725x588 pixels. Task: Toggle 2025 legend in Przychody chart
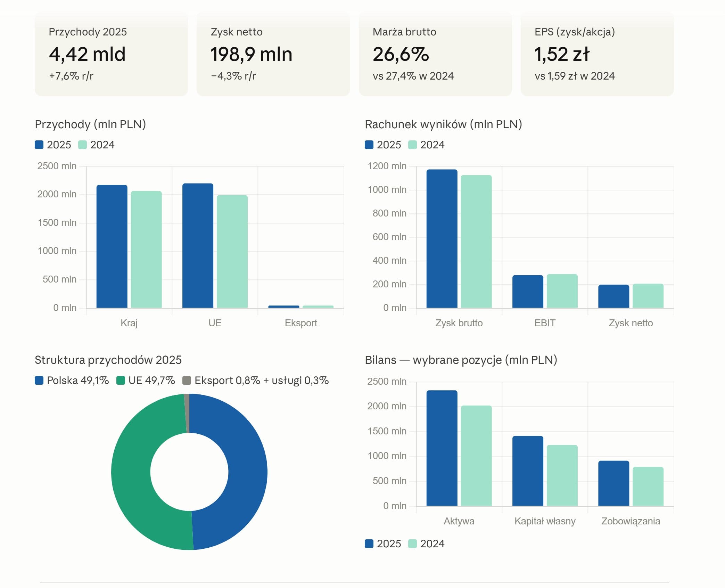tap(53, 145)
